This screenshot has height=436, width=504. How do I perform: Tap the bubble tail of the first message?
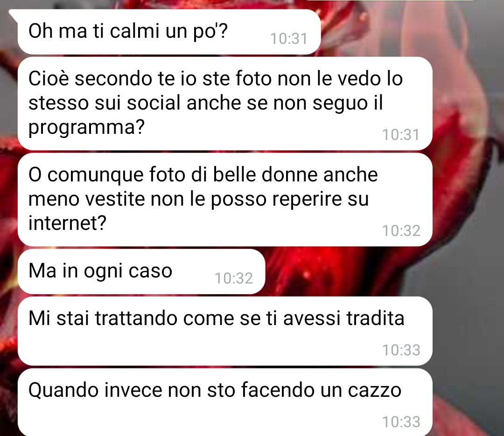[14, 14]
